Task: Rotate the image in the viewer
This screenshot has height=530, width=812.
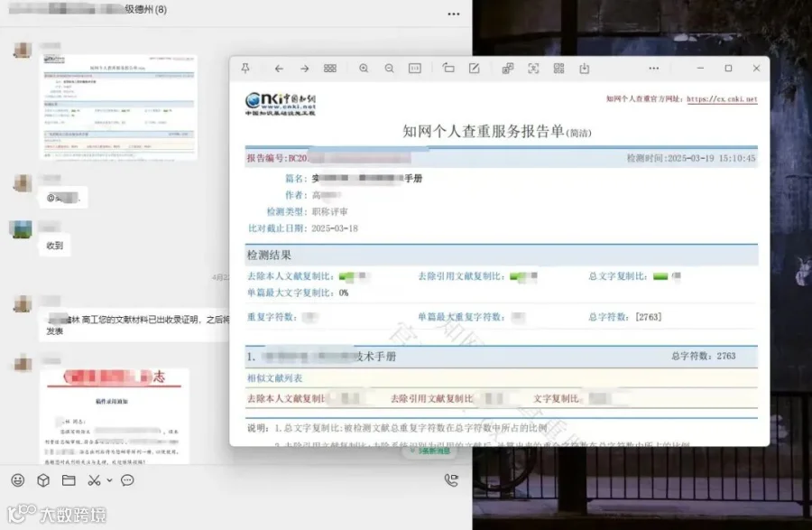Action: pyautogui.click(x=448, y=69)
